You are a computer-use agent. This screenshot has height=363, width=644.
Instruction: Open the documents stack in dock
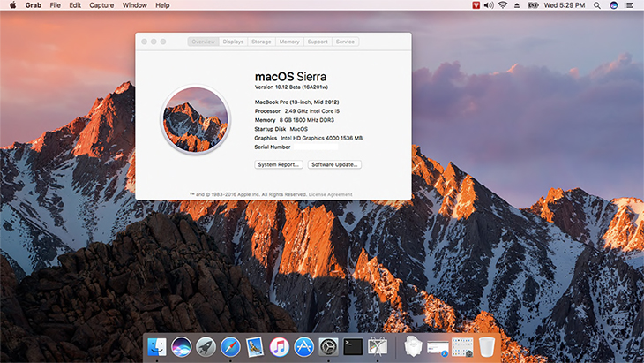(x=413, y=346)
